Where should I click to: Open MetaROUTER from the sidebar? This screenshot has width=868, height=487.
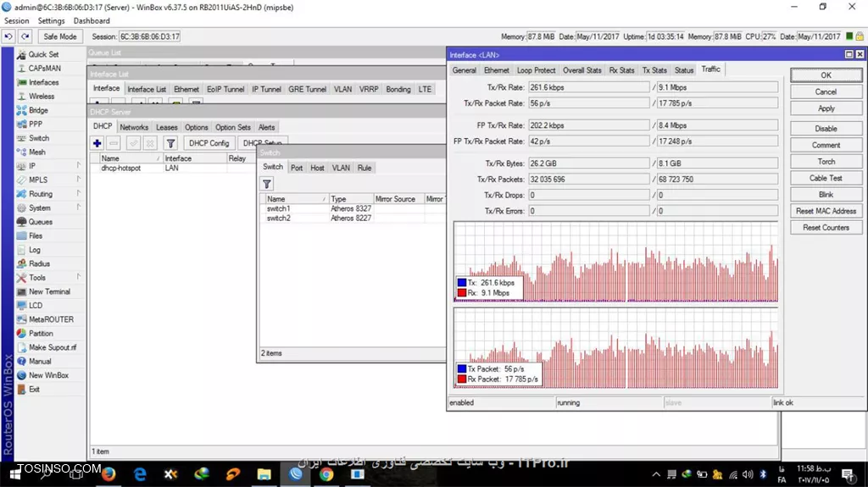(51, 319)
